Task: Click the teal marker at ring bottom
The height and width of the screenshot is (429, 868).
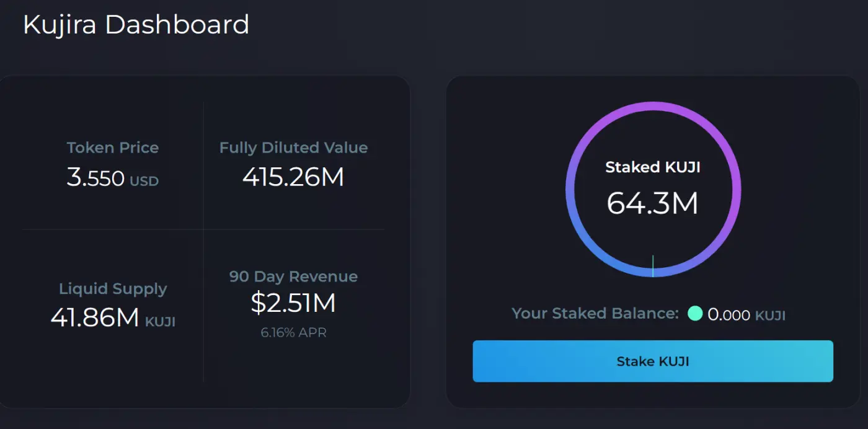Action: coord(653,266)
